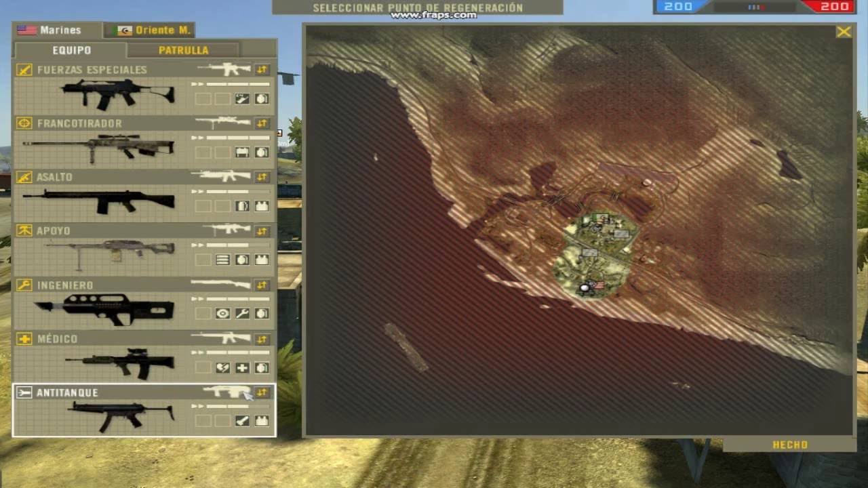Select the Francotirador crosshair class icon
Screen dimensions: 868x488
24,123
